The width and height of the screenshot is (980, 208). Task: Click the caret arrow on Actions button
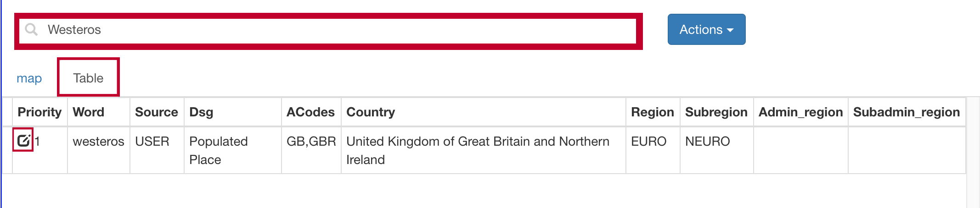pyautogui.click(x=730, y=30)
